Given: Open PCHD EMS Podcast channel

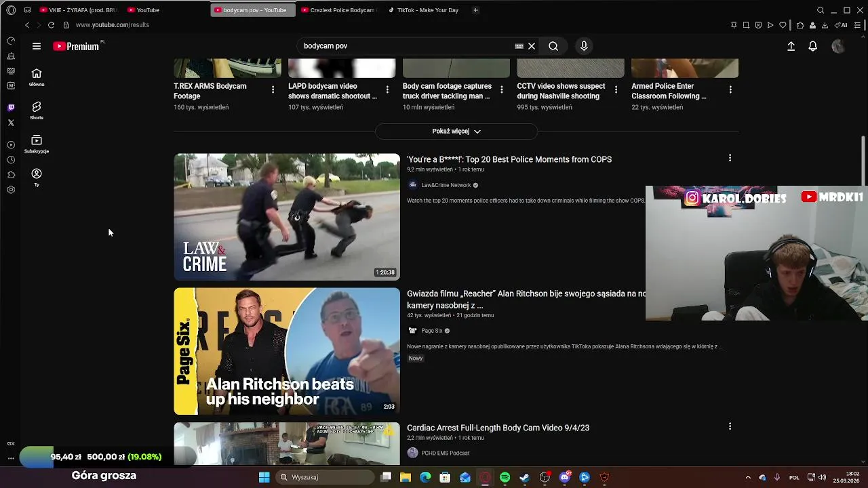Looking at the screenshot, I should [x=446, y=453].
